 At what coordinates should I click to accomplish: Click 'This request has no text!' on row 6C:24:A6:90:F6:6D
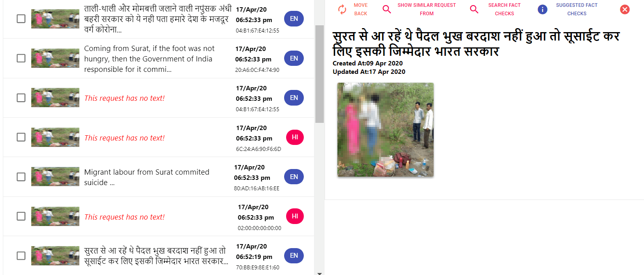(x=124, y=138)
